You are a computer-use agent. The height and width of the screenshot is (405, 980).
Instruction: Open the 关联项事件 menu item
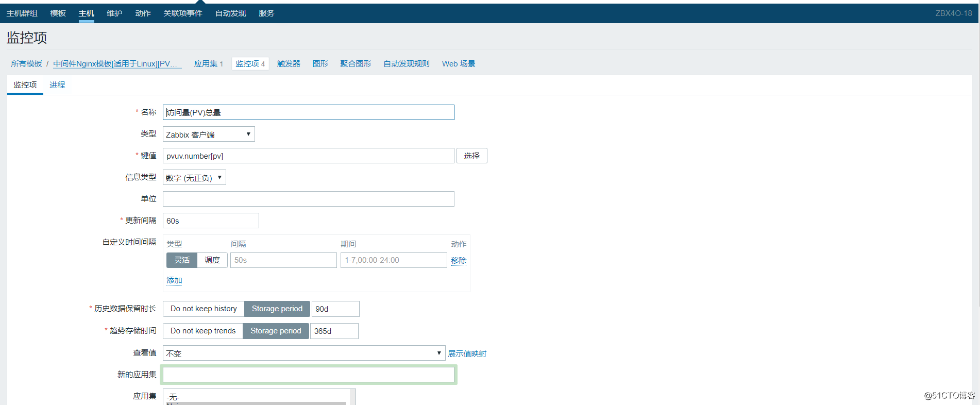(x=183, y=13)
